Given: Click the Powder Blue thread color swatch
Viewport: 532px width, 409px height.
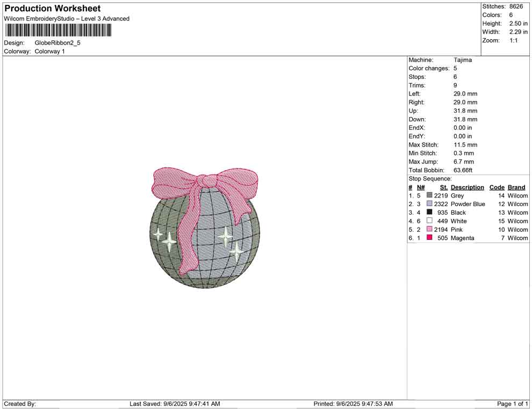Looking at the screenshot, I should click(x=429, y=203).
